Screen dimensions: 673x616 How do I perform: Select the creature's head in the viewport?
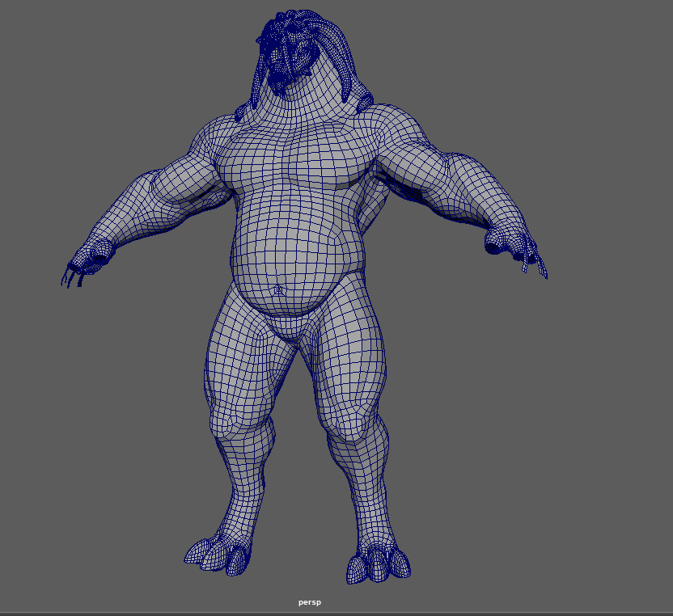pos(290,52)
